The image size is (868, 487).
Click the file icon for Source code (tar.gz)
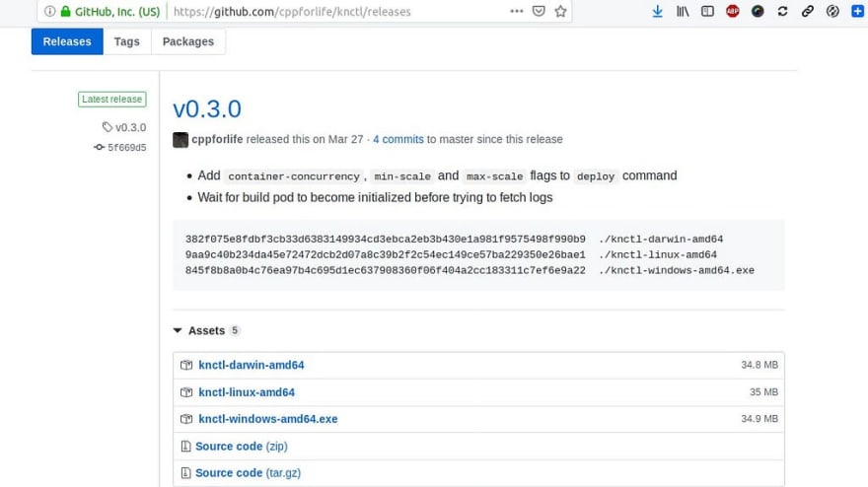click(186, 473)
